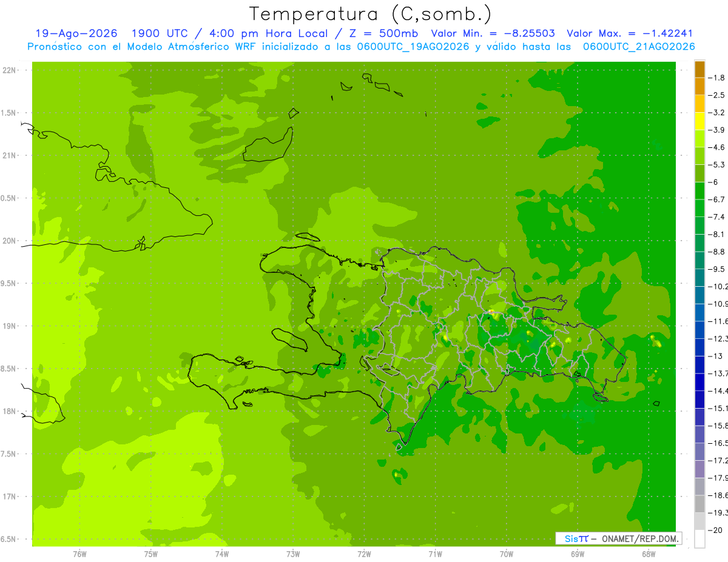Click the '-2.5' color scale value
This screenshot has width=728, height=562.
point(716,95)
